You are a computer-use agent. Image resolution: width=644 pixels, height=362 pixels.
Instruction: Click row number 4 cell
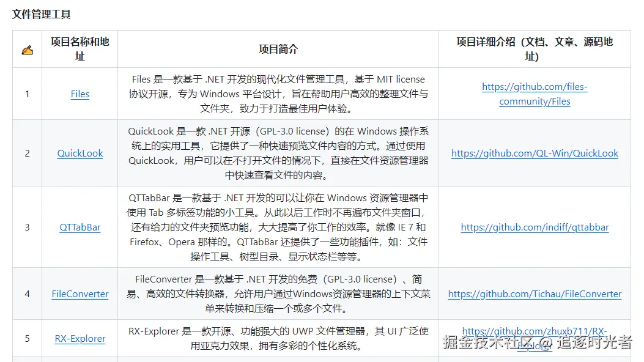tap(27, 294)
